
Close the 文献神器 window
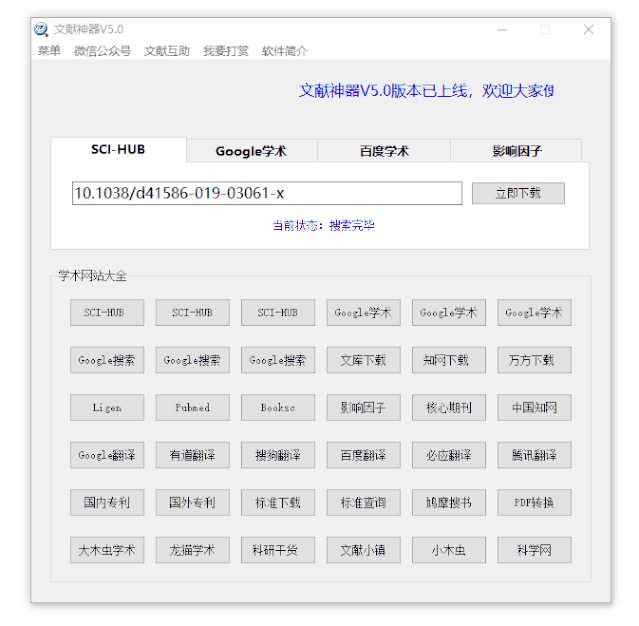coord(588,29)
